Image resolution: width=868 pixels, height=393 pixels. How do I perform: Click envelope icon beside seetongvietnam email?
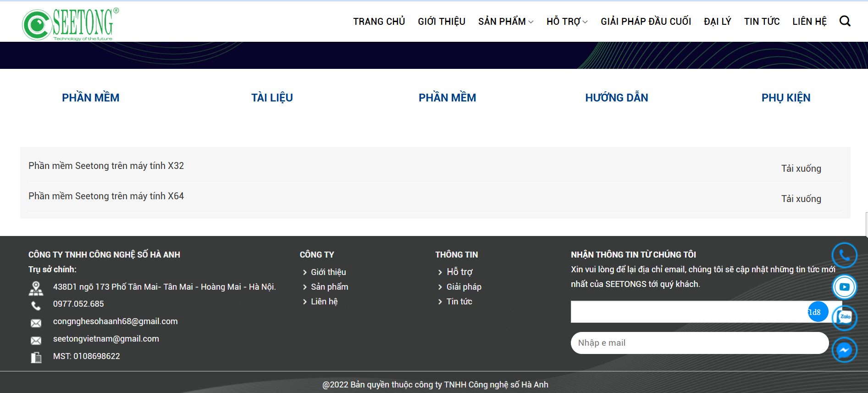click(x=36, y=341)
